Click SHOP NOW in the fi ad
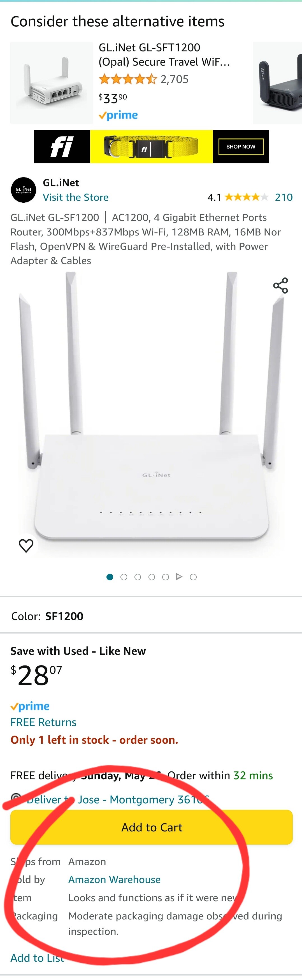The height and width of the screenshot is (980, 302). pyautogui.click(x=241, y=146)
